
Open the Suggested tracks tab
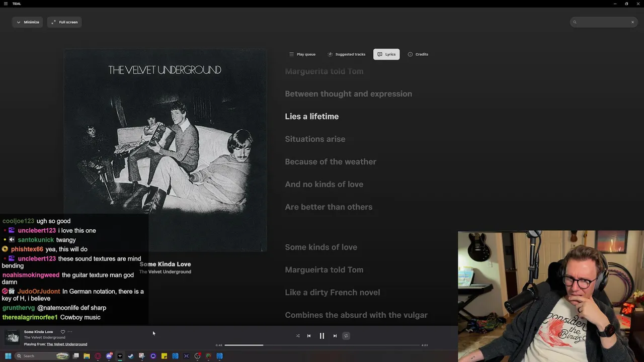347,54
